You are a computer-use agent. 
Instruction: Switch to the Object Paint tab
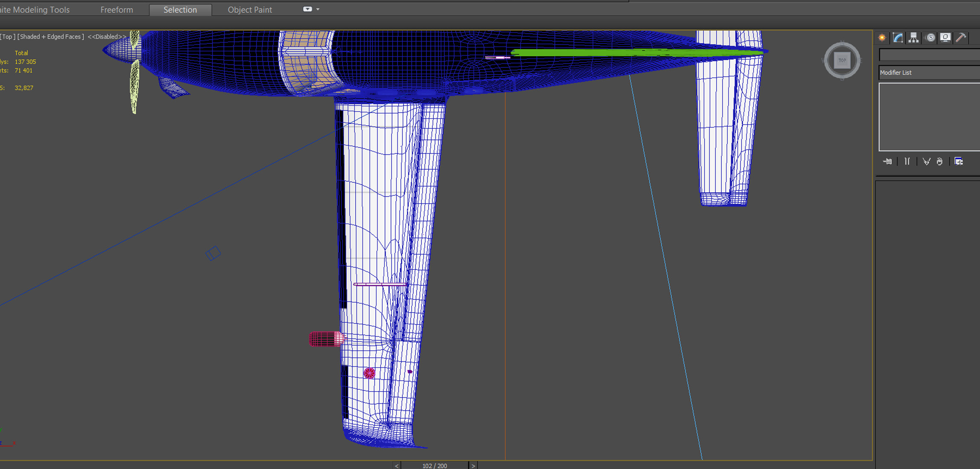pos(250,10)
